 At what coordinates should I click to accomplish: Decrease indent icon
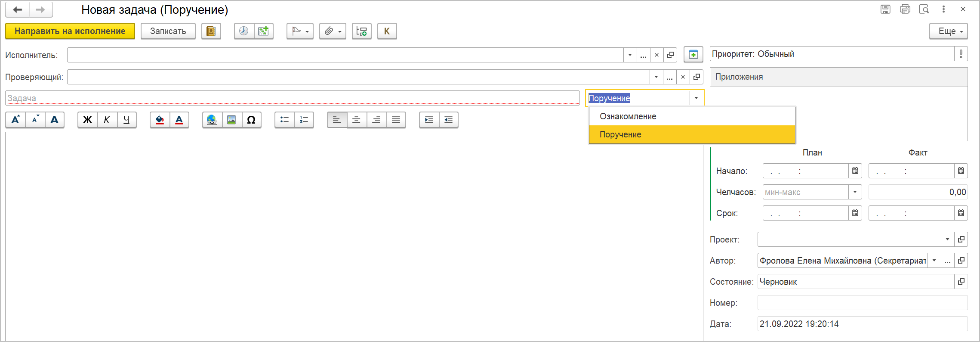(x=448, y=119)
